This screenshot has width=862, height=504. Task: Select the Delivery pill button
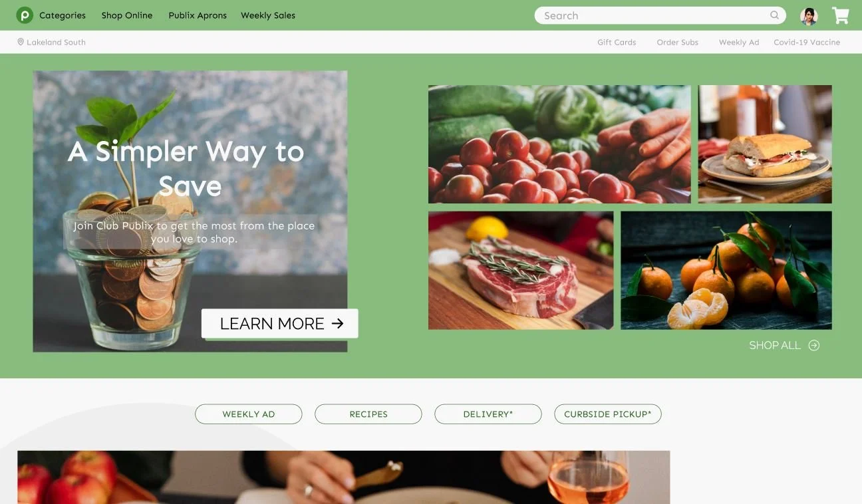point(488,414)
